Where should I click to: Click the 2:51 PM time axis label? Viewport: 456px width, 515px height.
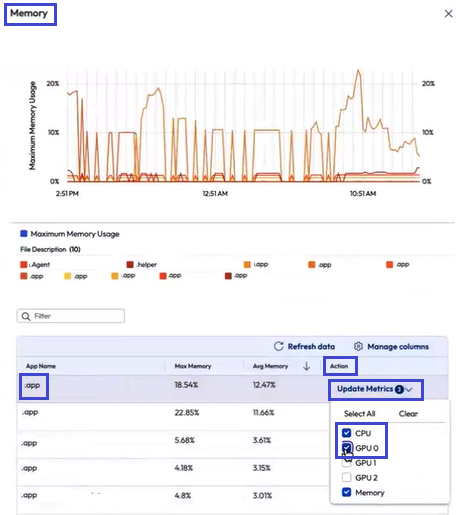[67, 193]
